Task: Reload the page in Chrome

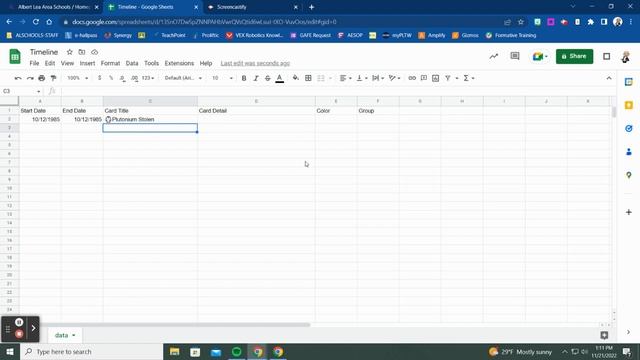Action: (x=36, y=22)
